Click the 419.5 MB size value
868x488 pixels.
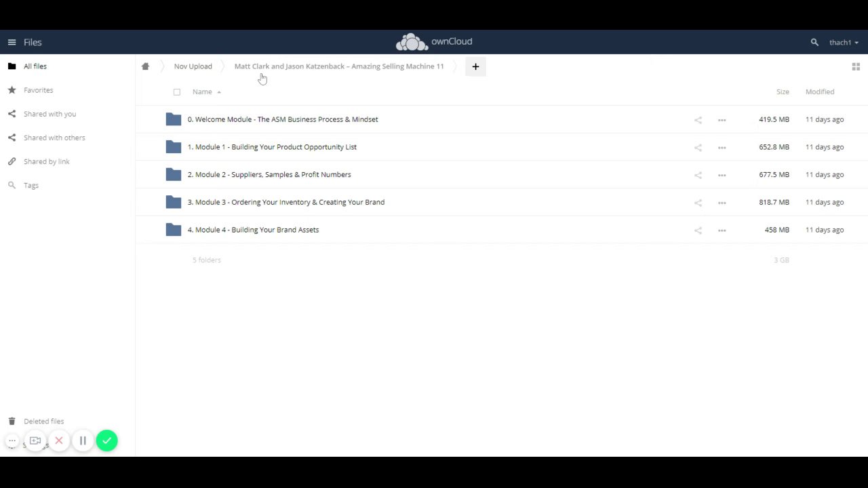pos(774,119)
